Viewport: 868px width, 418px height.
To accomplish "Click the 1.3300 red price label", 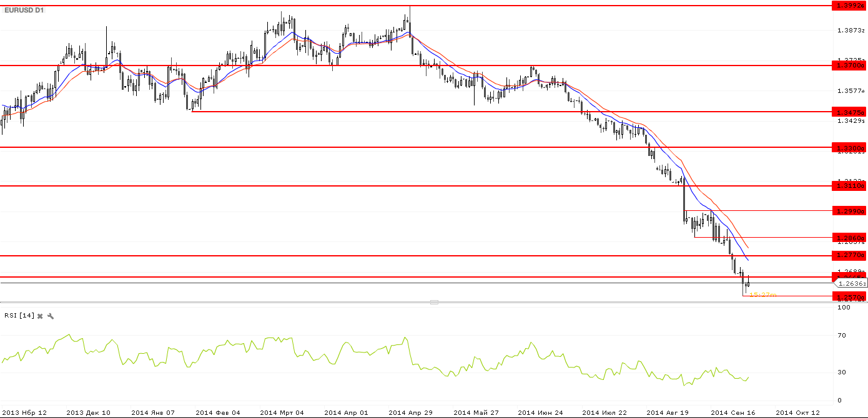I will [x=850, y=148].
